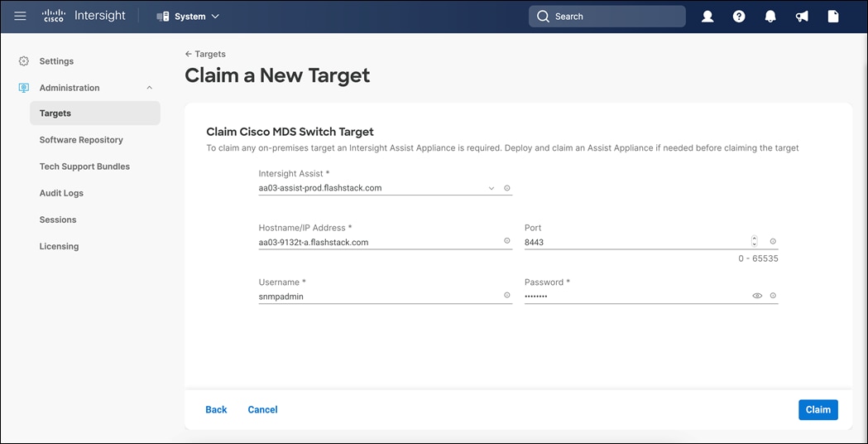Open the System service switcher dropdown
This screenshot has height=444, width=868.
(189, 17)
